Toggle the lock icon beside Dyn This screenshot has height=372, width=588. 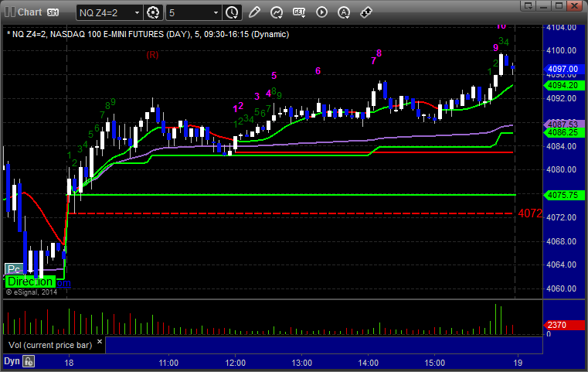coord(29,361)
